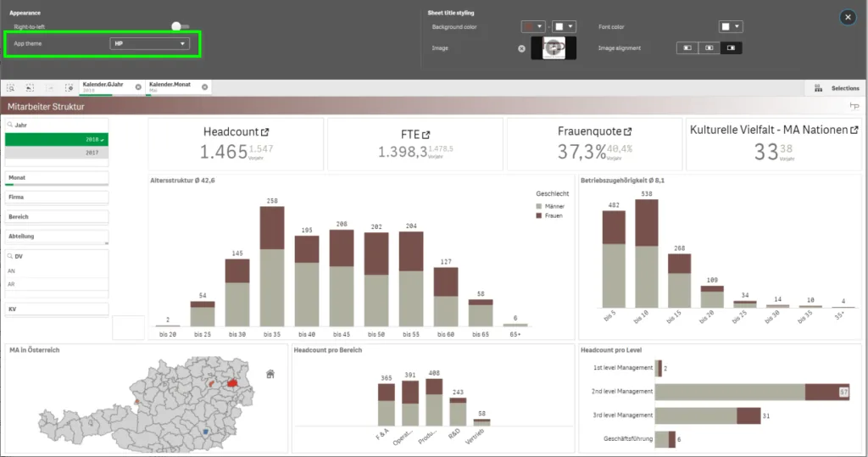868x457 pixels.
Task: Click 'Altersstruktur Ø 42,6' chart title
Action: click(183, 180)
